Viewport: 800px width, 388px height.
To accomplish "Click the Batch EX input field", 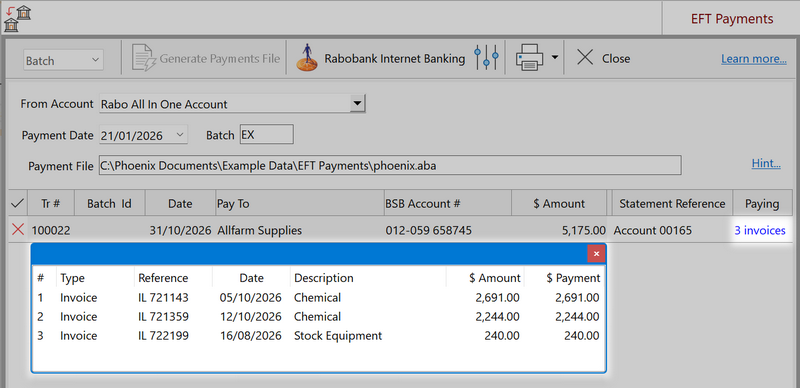I will [266, 135].
